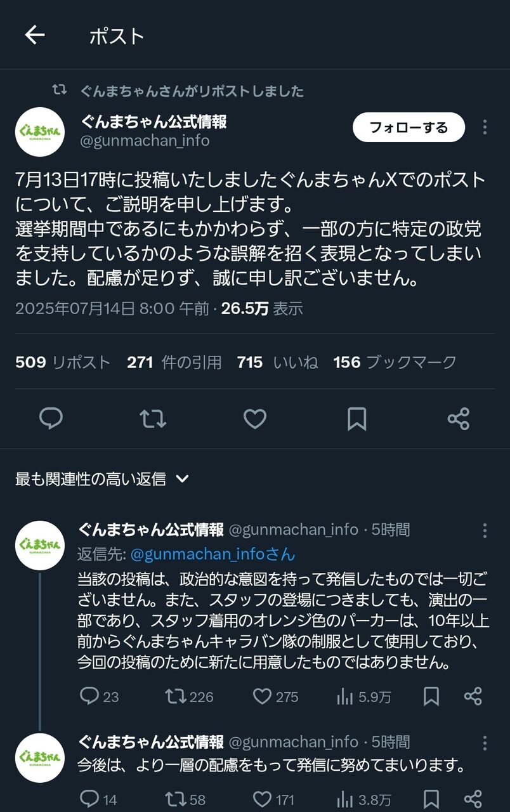The width and height of the screenshot is (510, 812).
Task: Repost the main apology post
Action: 153,419
